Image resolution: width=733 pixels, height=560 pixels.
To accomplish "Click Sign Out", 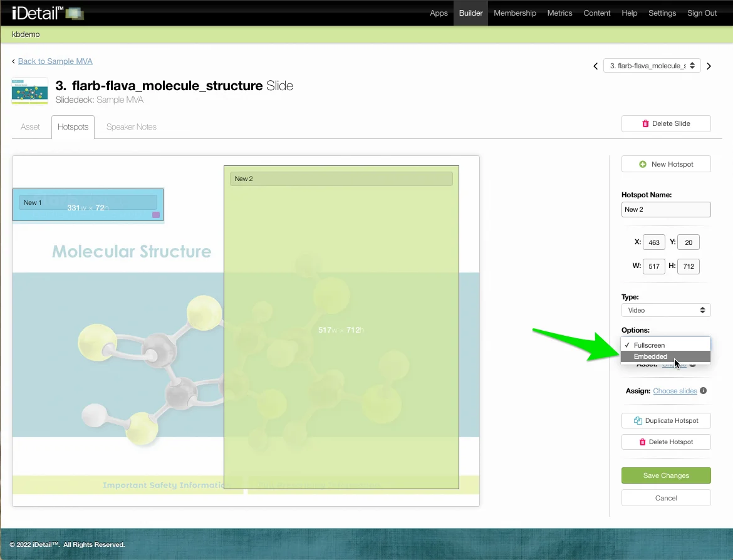I will point(702,13).
